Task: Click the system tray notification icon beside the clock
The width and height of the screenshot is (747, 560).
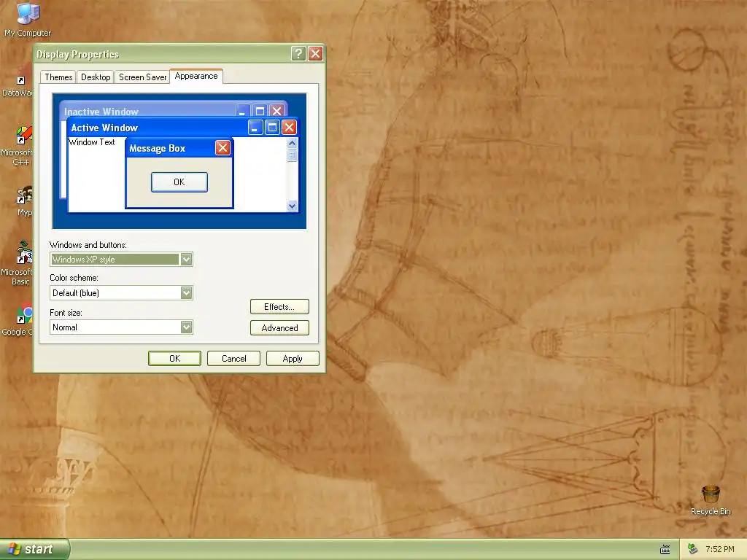Action: pos(693,549)
